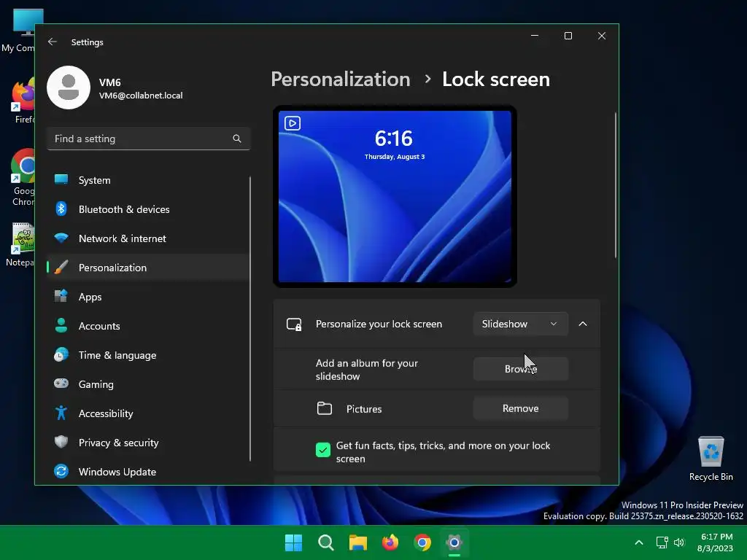Click the Find a setting search box
The width and height of the screenshot is (747, 560).
tap(149, 139)
